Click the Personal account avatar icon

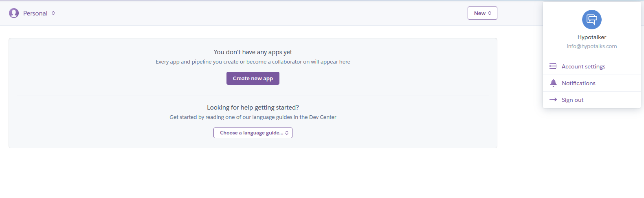(x=14, y=13)
